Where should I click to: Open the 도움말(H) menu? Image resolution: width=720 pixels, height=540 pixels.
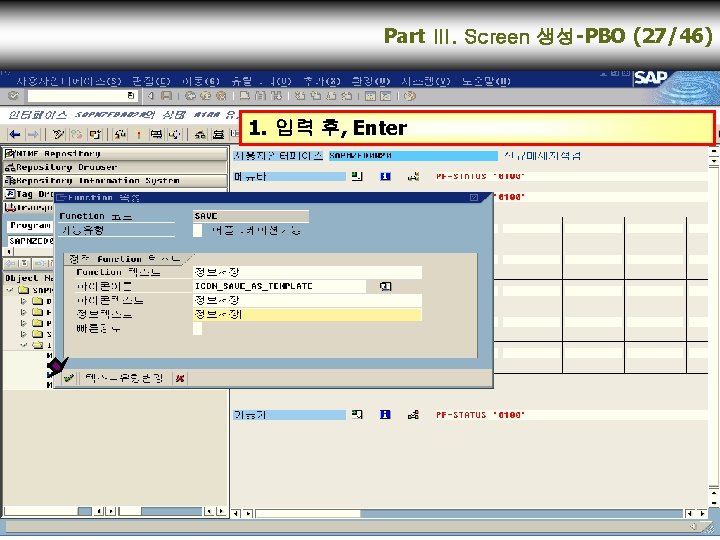pos(486,81)
